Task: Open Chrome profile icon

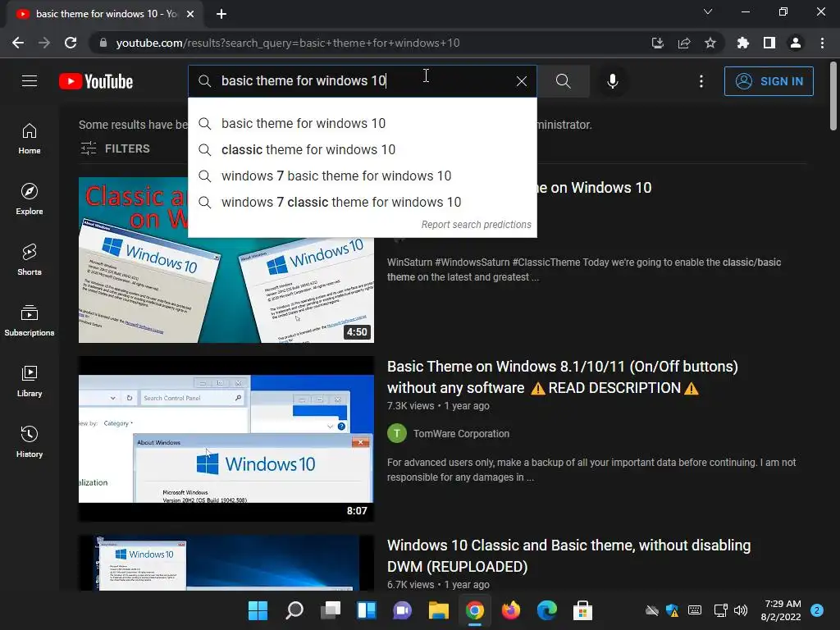Action: coord(796,43)
